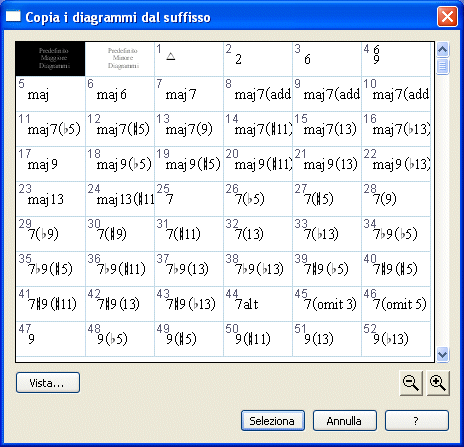Open the Vista... options button

pos(48,383)
